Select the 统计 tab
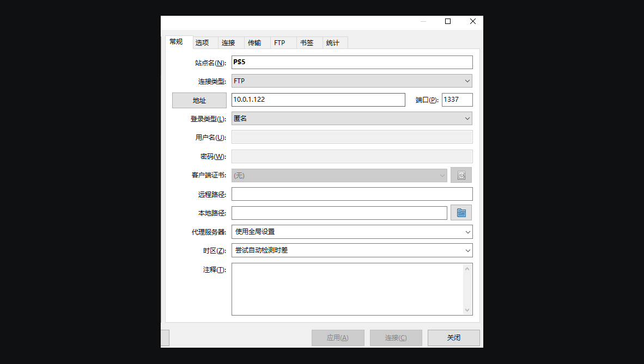The width and height of the screenshot is (644, 364). tap(333, 42)
